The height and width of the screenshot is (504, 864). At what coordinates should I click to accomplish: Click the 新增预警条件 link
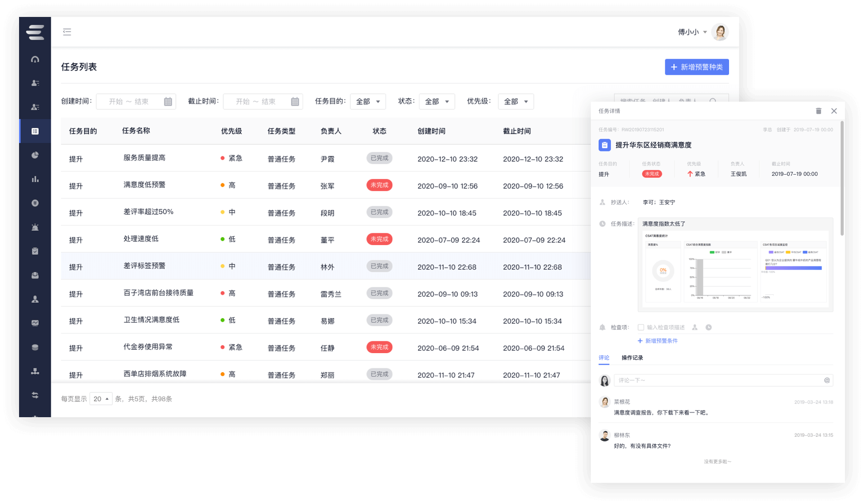click(658, 341)
